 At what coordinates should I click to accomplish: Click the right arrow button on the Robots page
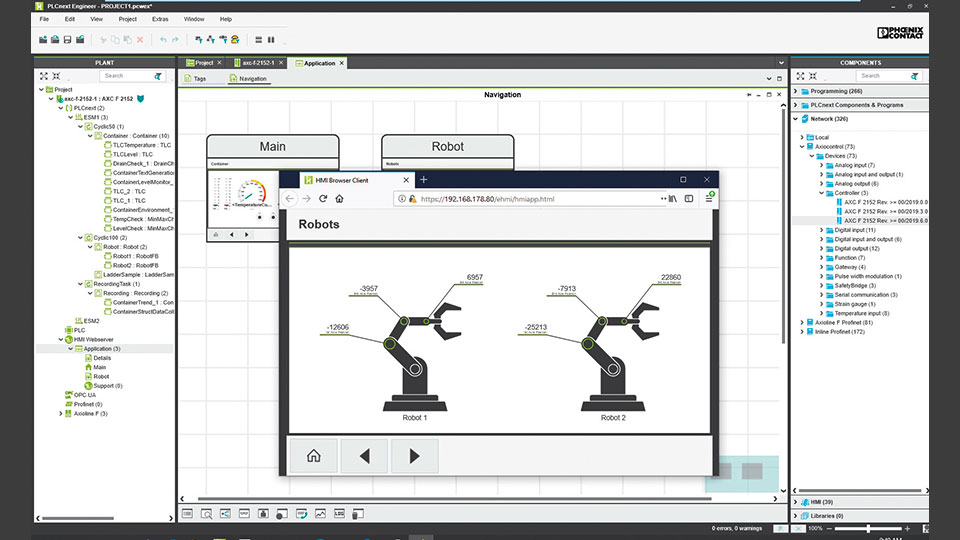(x=414, y=456)
